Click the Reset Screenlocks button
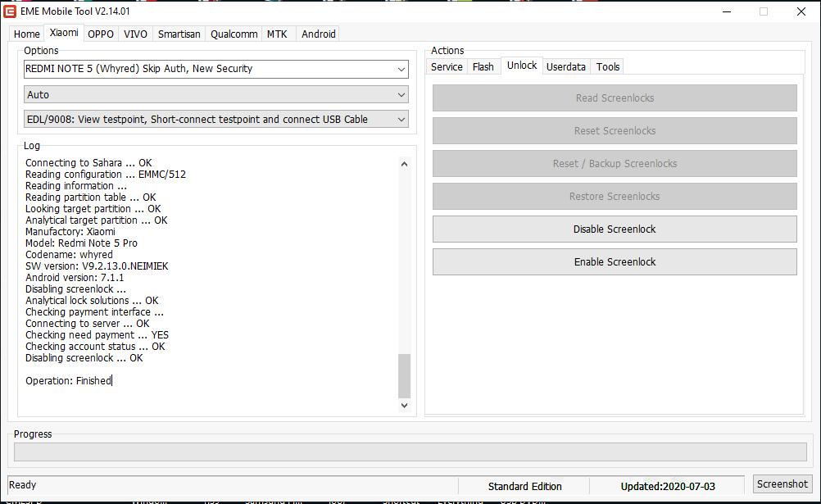Viewport: 821px width, 504px height. point(615,131)
